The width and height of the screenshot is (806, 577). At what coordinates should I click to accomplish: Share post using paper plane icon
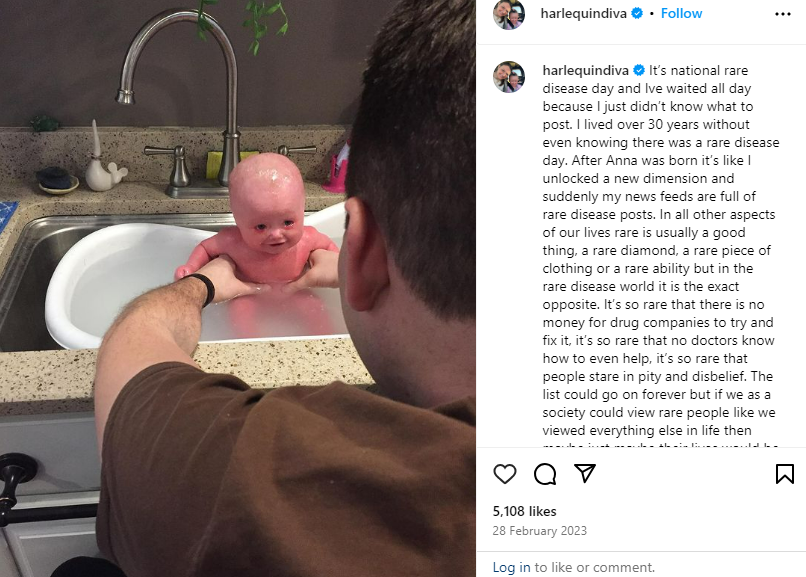pos(584,473)
